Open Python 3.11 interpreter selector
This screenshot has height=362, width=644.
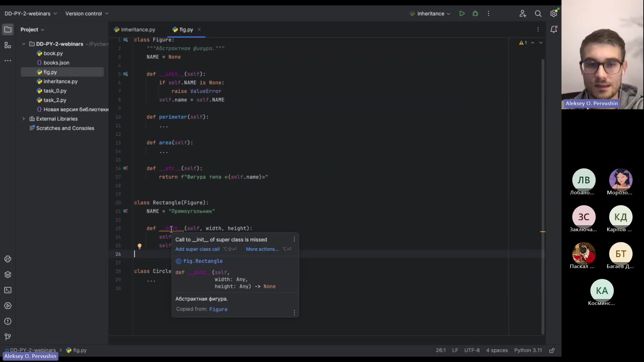tap(528, 350)
